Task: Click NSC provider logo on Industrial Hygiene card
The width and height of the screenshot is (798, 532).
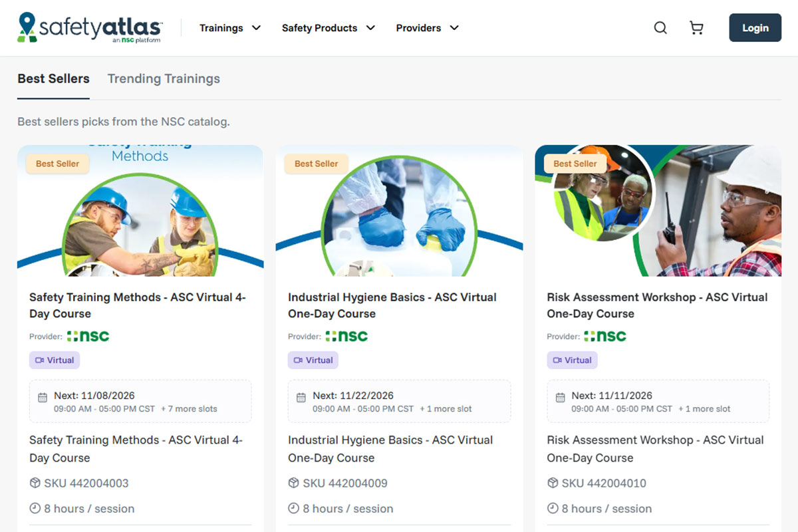Action: (x=346, y=336)
